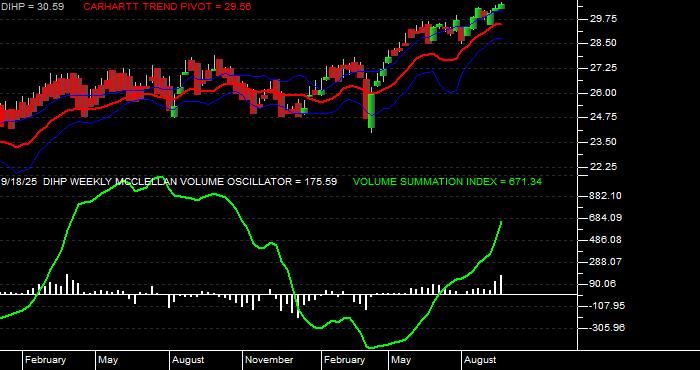Click the DIHP WEEKLY MCCLELLAN VOLUME OSCILLATOR = 175.59 label
This screenshot has width=700, height=370.
(191, 182)
